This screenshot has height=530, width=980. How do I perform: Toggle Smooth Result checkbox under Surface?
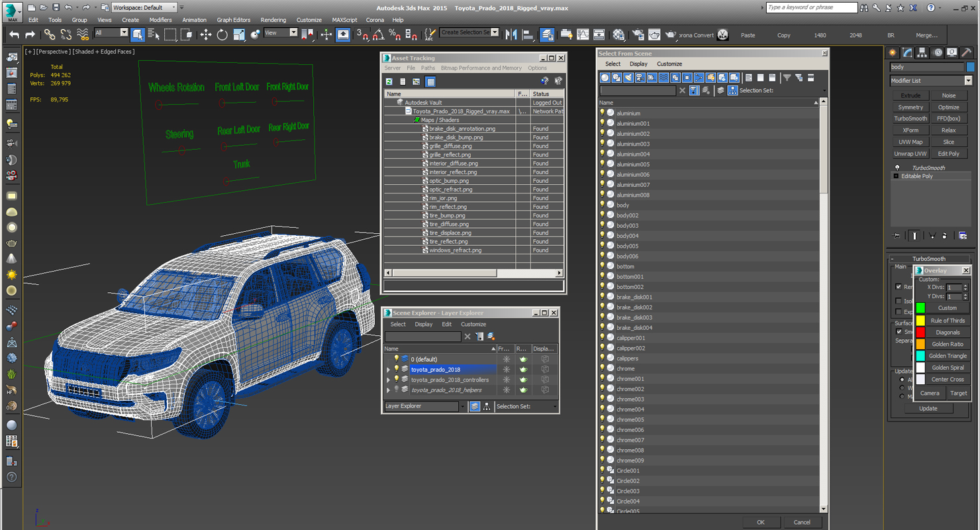(x=899, y=332)
